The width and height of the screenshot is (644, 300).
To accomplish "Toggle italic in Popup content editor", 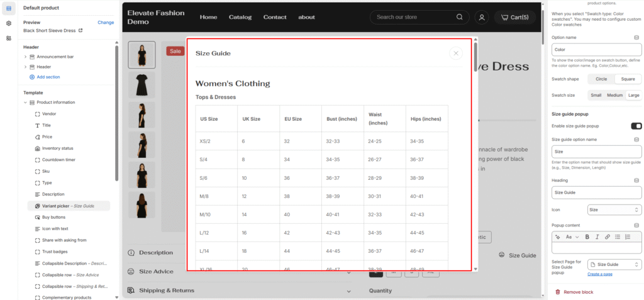I will (x=597, y=236).
